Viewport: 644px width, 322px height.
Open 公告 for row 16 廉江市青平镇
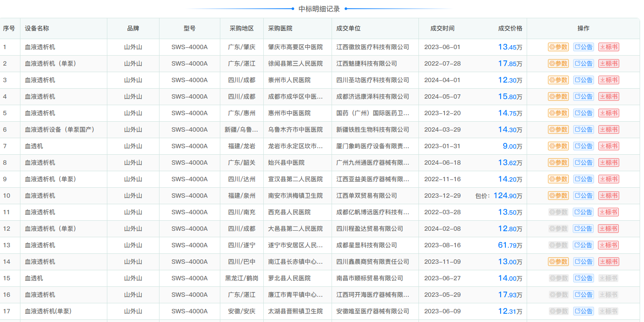coord(584,295)
